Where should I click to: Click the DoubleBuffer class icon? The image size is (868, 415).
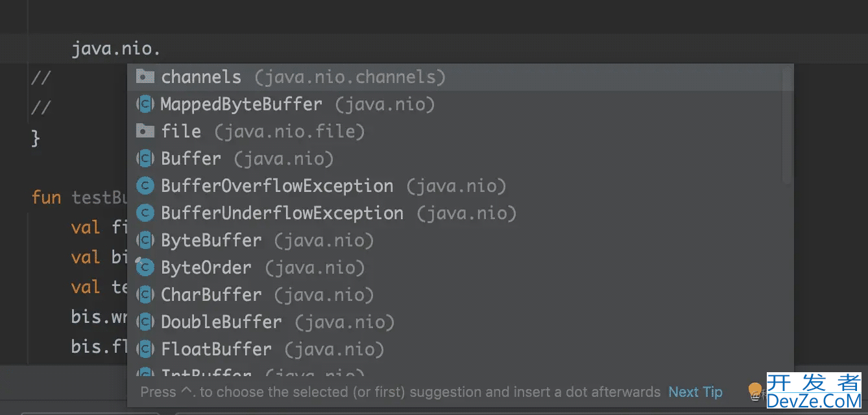[x=145, y=322]
